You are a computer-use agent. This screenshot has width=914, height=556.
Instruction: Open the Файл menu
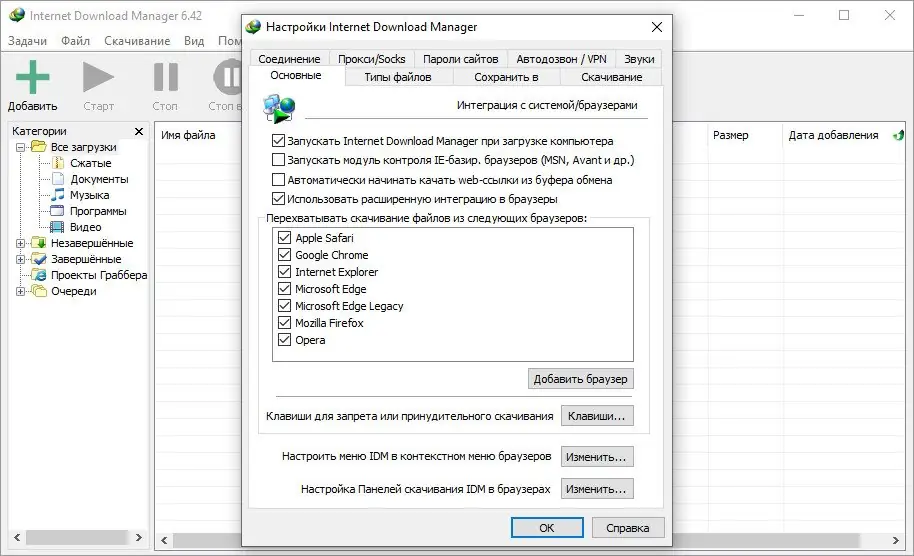[76, 41]
